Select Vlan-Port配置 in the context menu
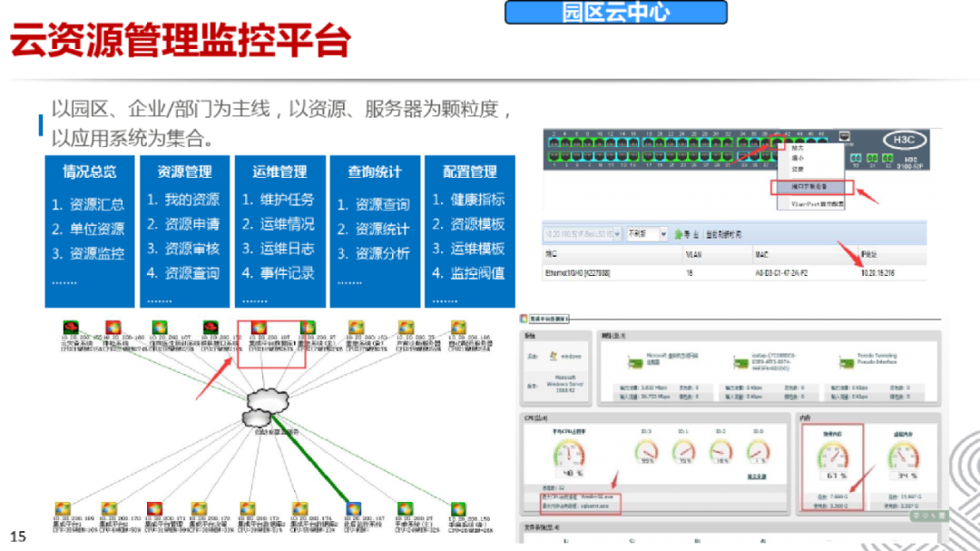Screen dimensions: 980x551 [817, 204]
